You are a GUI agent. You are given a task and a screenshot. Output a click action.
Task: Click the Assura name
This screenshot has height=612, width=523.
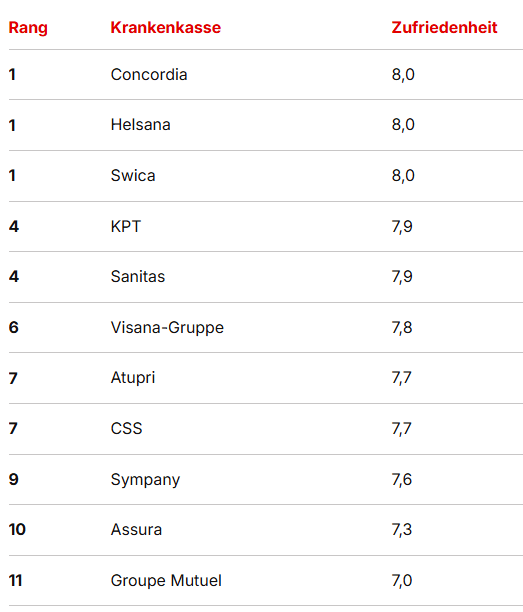coord(136,530)
